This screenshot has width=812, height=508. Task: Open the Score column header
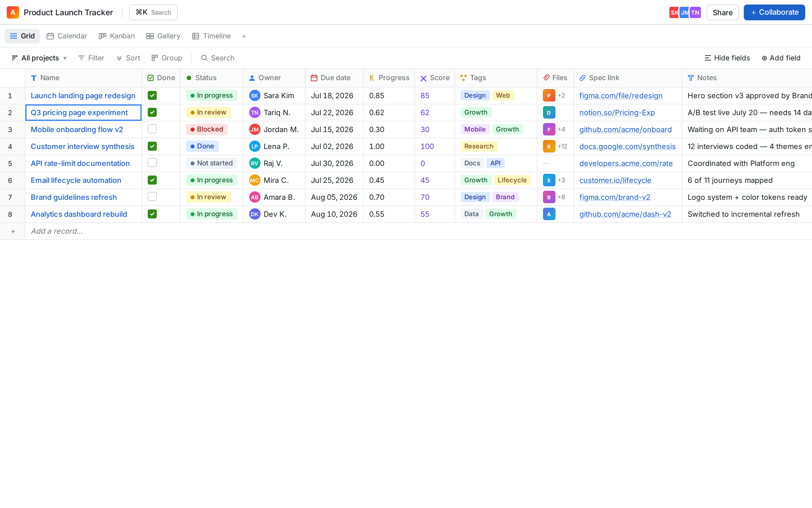pos(435,78)
